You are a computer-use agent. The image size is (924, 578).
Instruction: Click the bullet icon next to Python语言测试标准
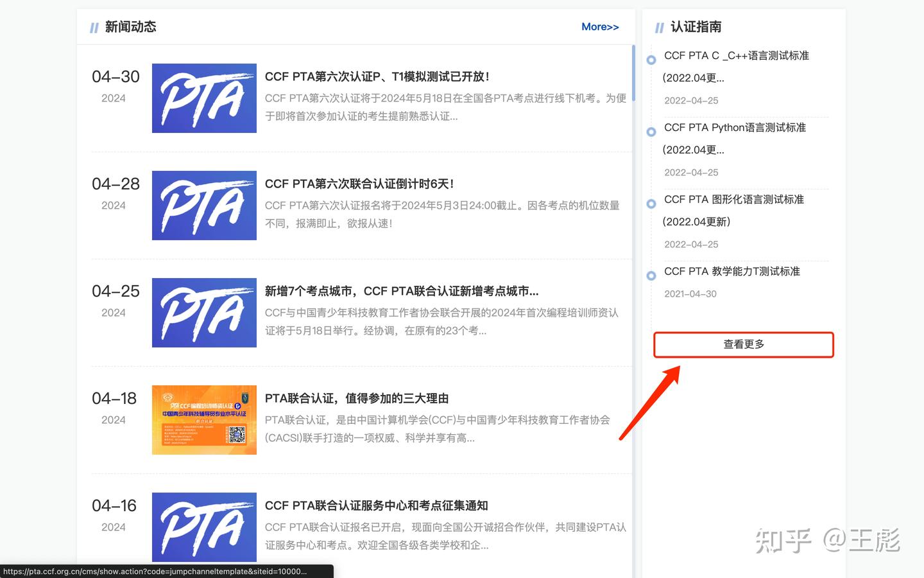(x=651, y=132)
